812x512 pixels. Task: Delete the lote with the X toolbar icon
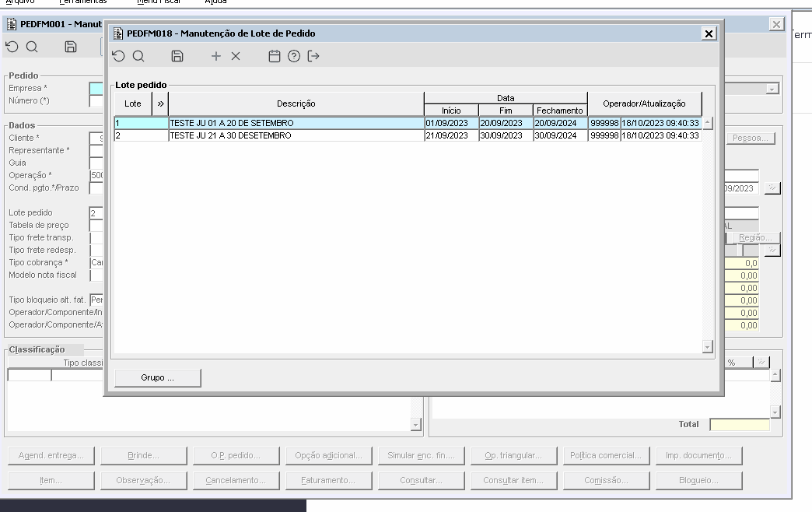pos(236,56)
